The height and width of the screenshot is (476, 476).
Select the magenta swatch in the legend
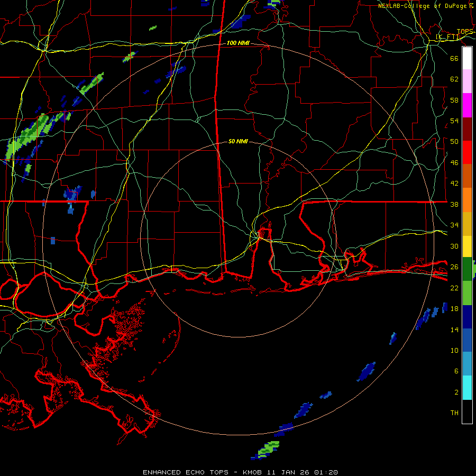click(467, 105)
